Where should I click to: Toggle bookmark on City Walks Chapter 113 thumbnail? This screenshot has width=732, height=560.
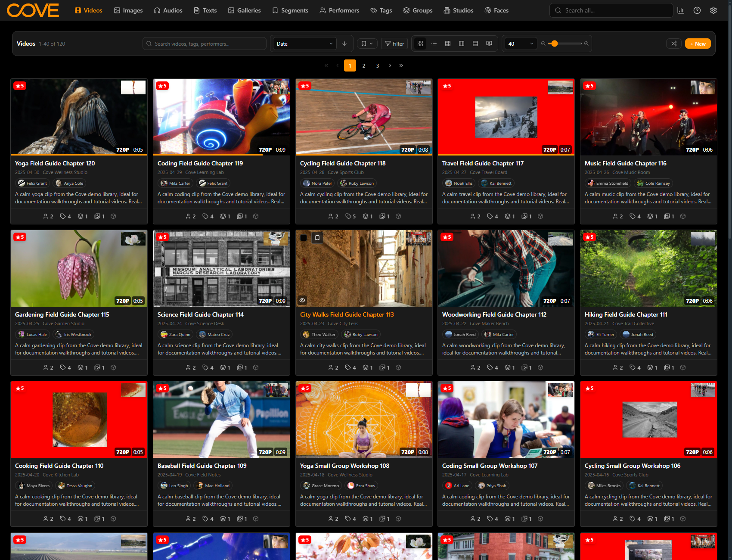[317, 238]
